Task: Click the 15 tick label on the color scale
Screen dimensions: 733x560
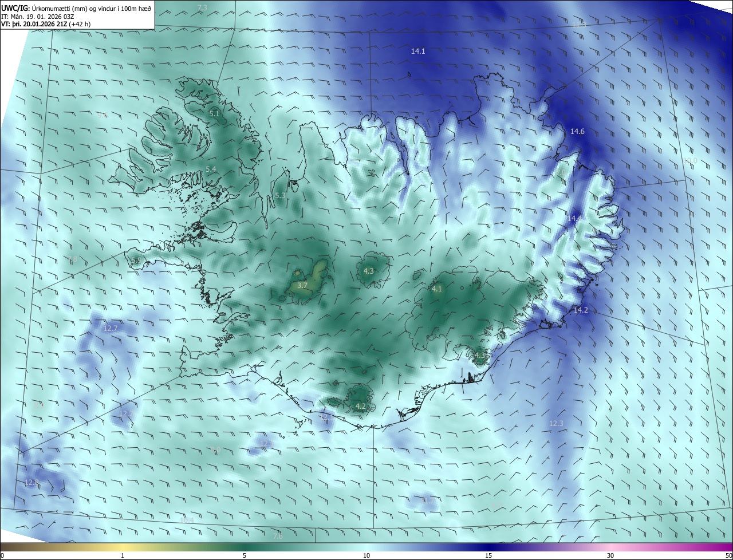Action: point(488,555)
